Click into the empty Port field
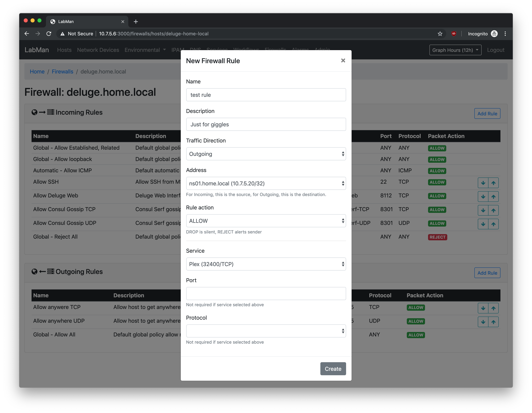This screenshot has height=413, width=532. [x=266, y=293]
